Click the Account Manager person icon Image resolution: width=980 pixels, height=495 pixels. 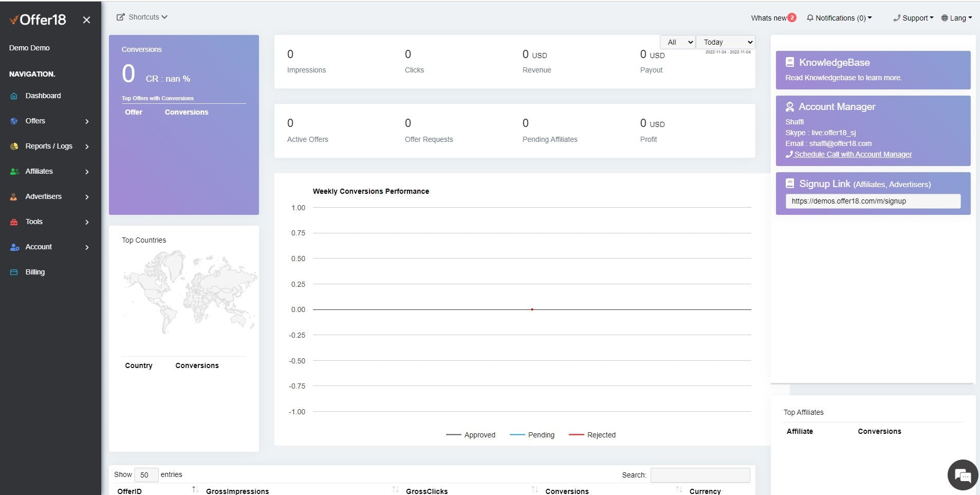[790, 107]
